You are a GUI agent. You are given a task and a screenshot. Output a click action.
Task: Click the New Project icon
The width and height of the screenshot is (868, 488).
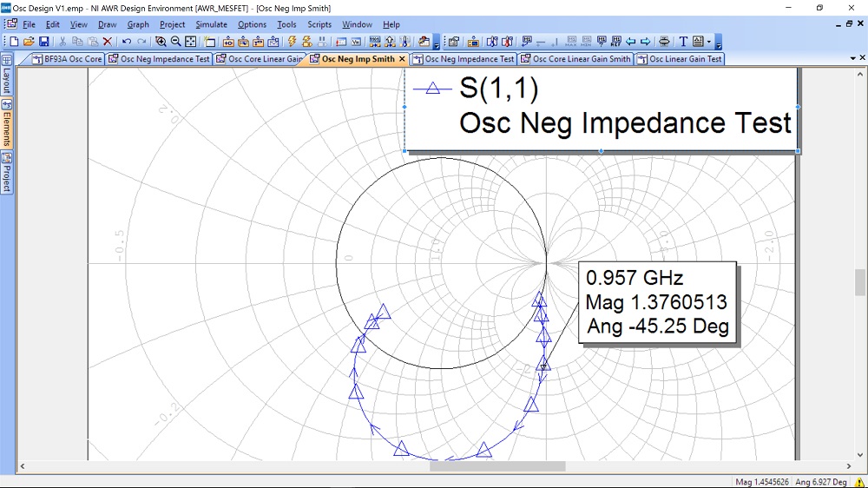[x=14, y=41]
